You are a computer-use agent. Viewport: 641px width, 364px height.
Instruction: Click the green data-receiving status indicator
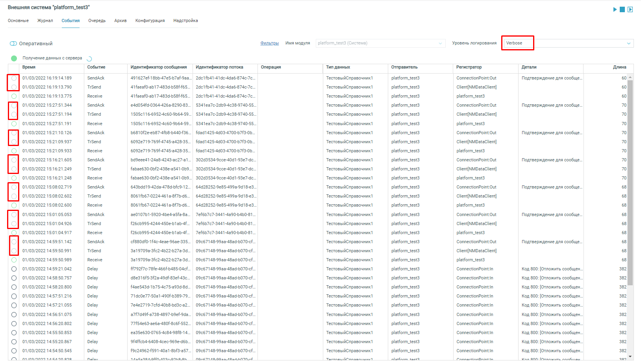pos(14,58)
